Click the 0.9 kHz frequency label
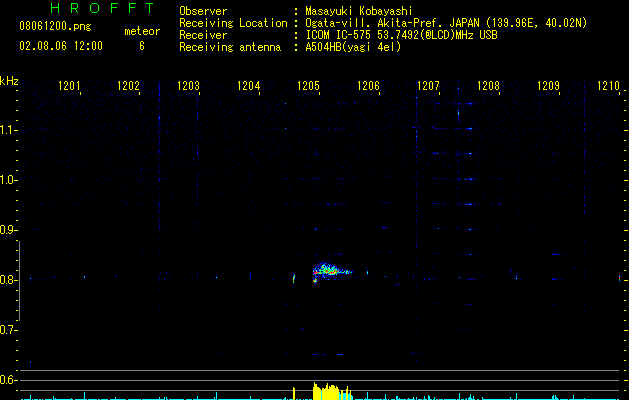This screenshot has height=400, width=629. (x=9, y=230)
